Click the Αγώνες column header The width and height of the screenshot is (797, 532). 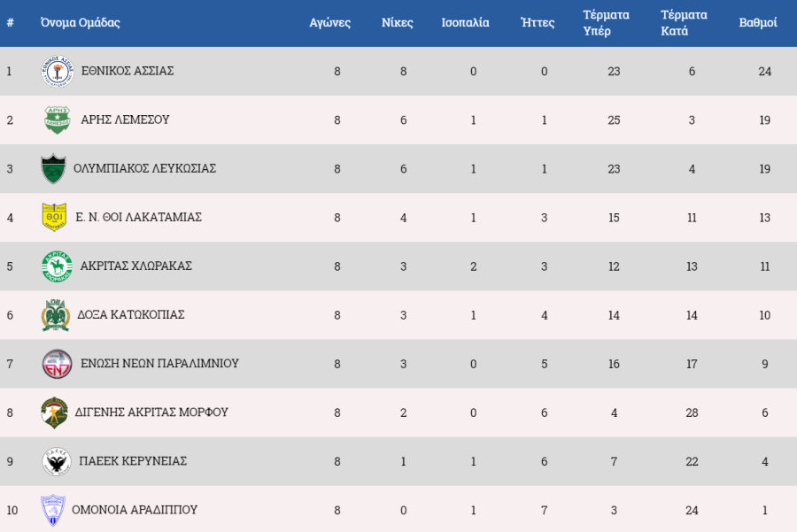[x=329, y=23]
